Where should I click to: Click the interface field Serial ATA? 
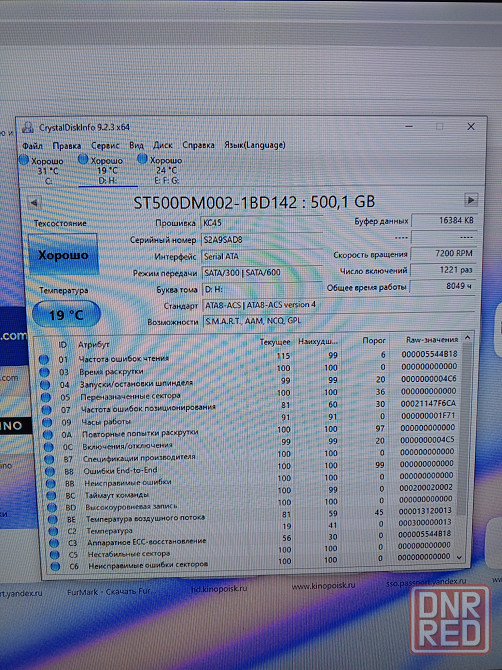coord(261,256)
